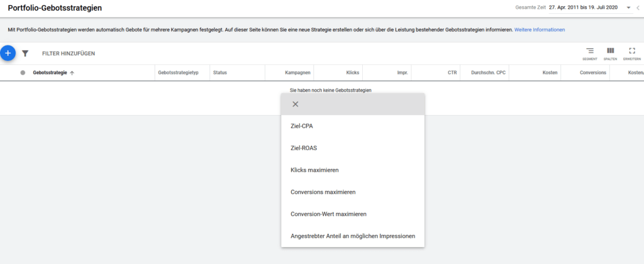Open the date range dropdown arrow

click(628, 8)
